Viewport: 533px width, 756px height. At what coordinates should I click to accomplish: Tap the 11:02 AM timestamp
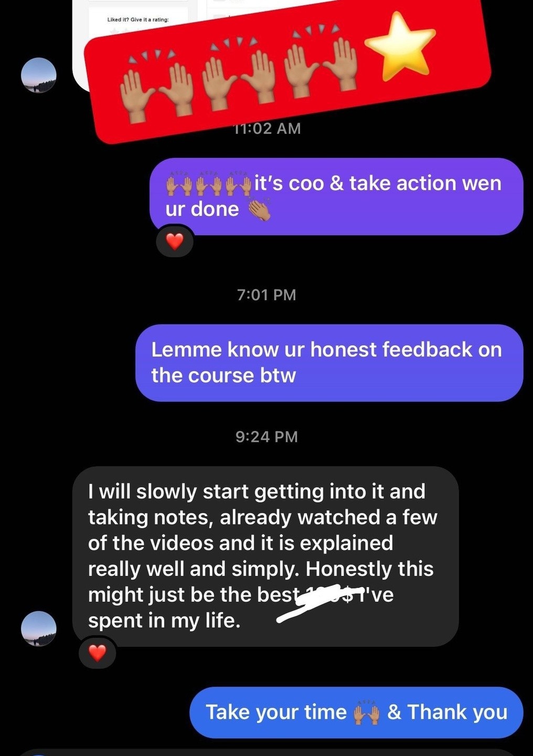[266, 129]
